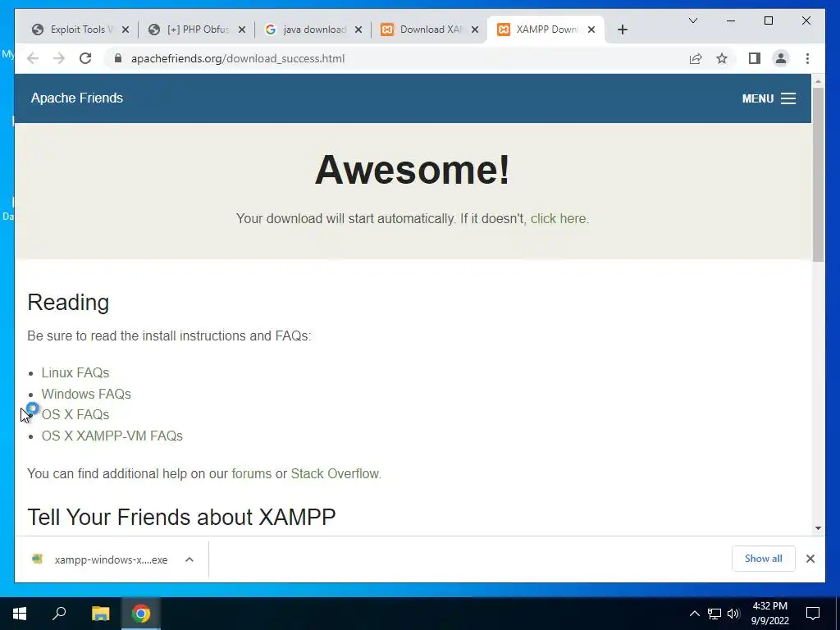Open the Windows Start menu

(20, 614)
